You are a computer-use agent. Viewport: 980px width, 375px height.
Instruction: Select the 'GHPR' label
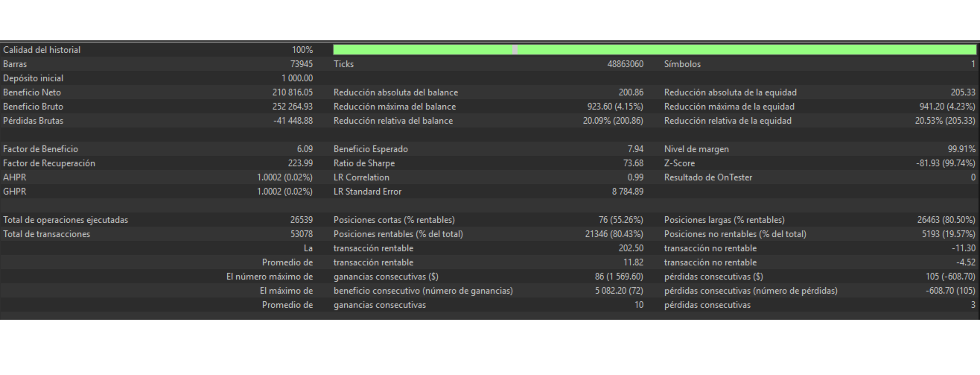14,192
